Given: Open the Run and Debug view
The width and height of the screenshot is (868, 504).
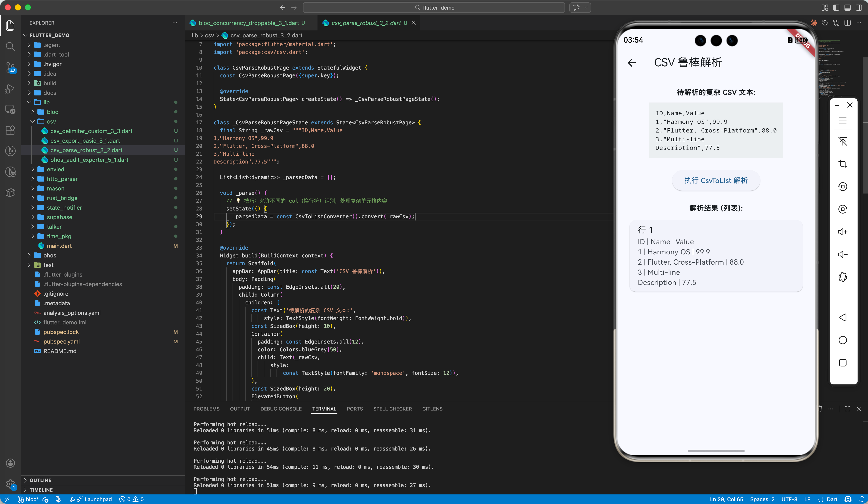Looking at the screenshot, I should click(x=10, y=89).
